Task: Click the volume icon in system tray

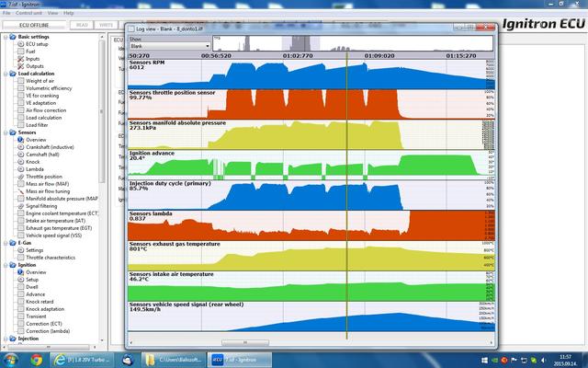Action: (x=543, y=361)
